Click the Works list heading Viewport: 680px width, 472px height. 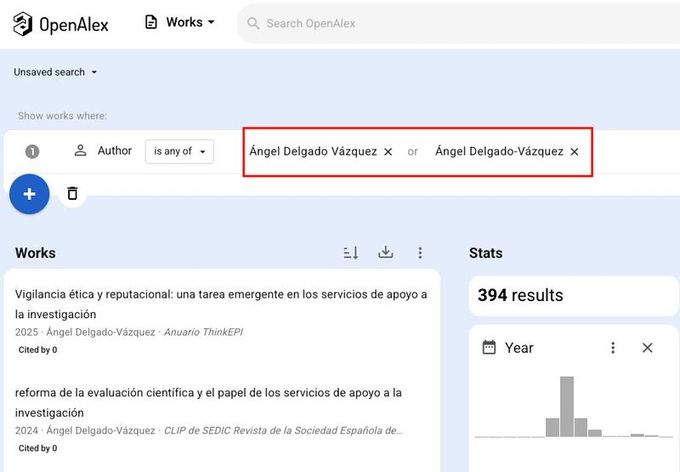tap(35, 253)
